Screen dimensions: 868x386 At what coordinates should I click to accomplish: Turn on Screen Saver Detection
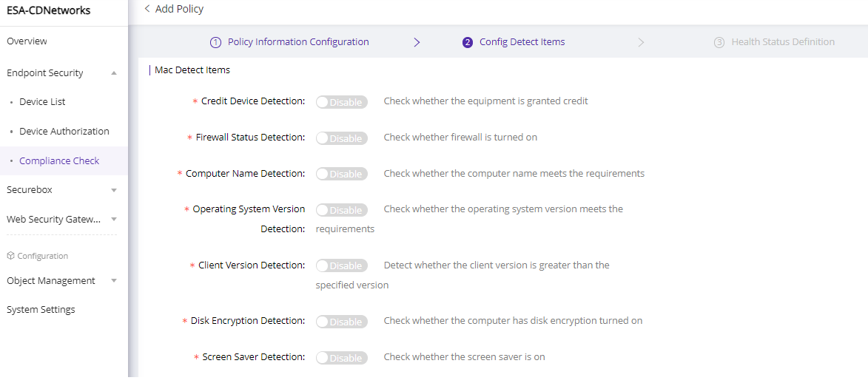(x=342, y=357)
